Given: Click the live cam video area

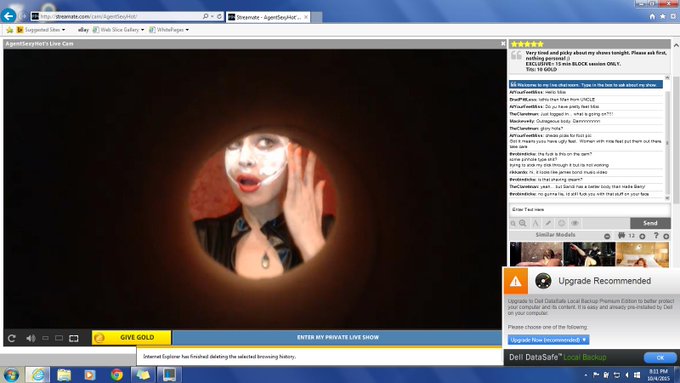Looking at the screenshot, I should coord(255,189).
